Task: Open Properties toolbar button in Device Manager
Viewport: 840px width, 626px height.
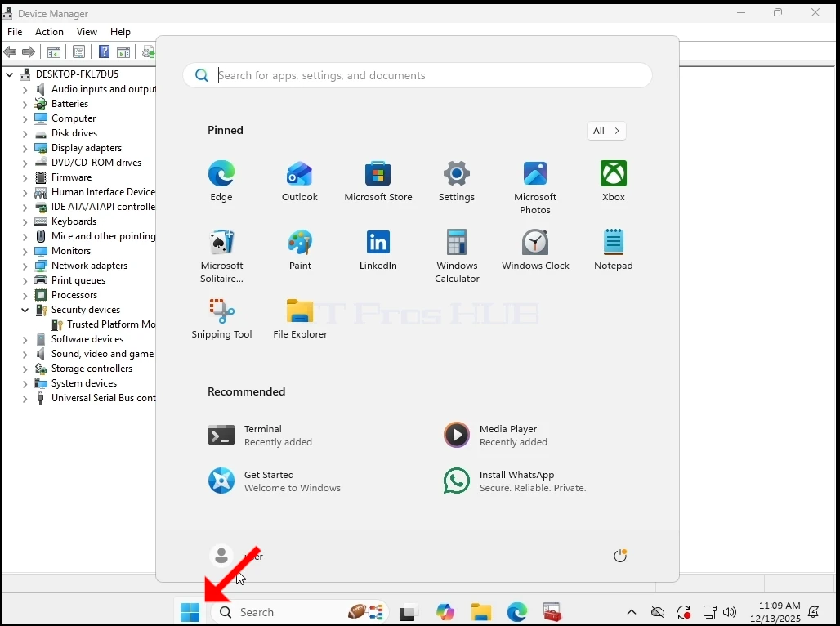Action: point(78,52)
